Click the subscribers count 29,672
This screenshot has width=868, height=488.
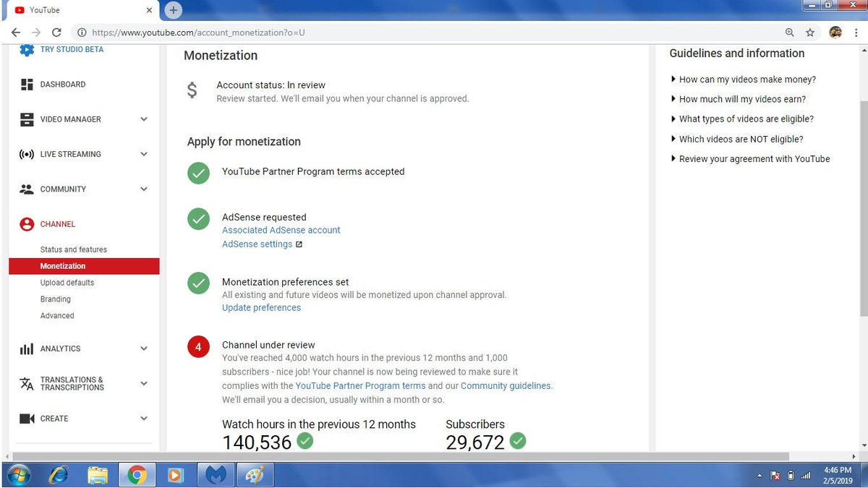(475, 442)
